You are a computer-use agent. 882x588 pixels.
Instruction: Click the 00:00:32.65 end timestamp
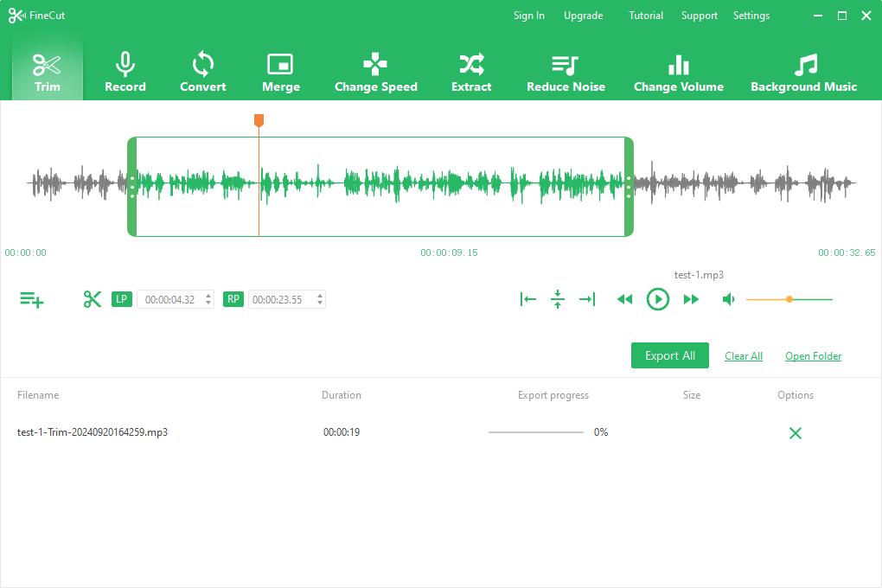[847, 252]
